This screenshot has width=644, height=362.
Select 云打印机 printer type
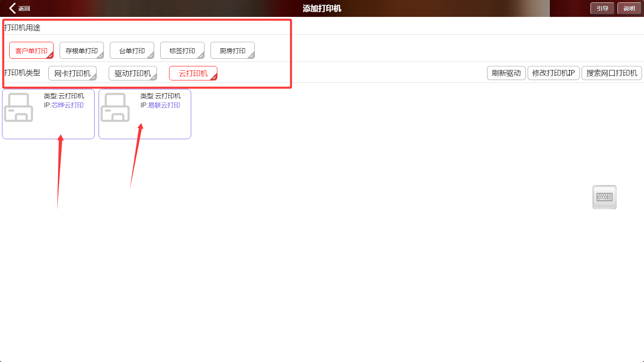(193, 73)
